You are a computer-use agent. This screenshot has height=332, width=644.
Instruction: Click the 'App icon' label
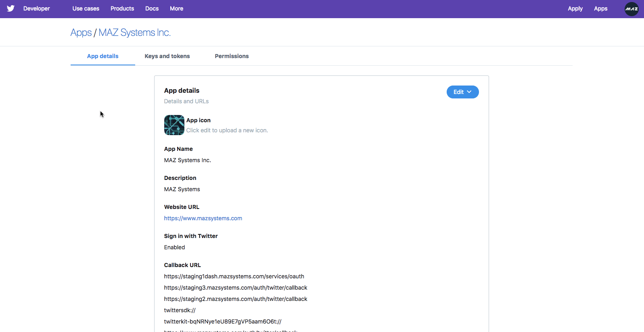(x=198, y=120)
